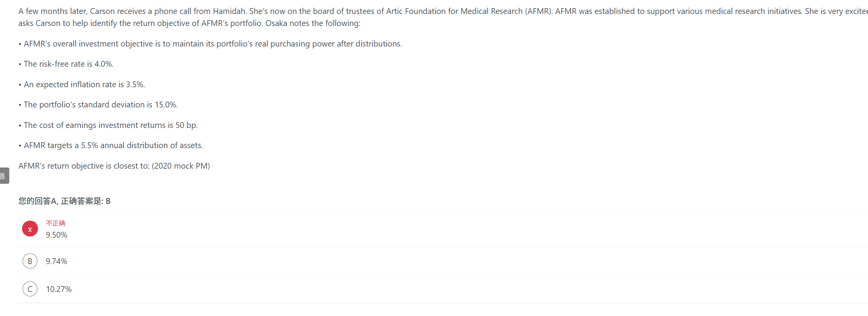Choose the 10.27% answer text
This screenshot has height=316, width=868.
point(59,289)
